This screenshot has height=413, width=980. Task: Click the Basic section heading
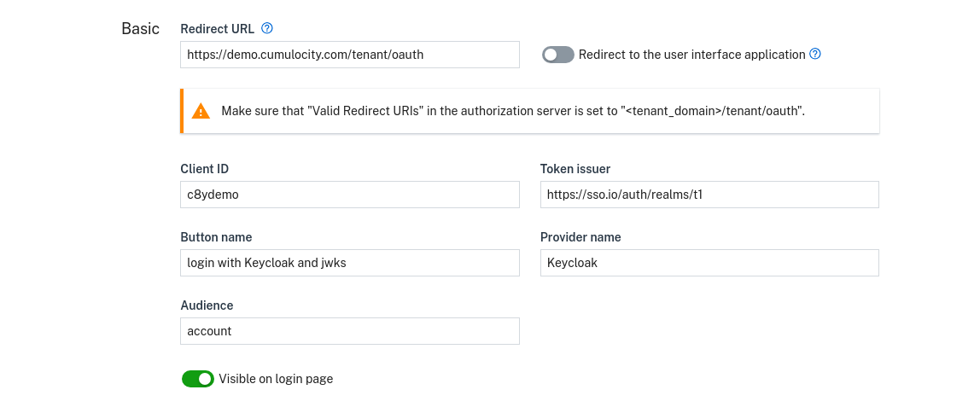pos(141,29)
